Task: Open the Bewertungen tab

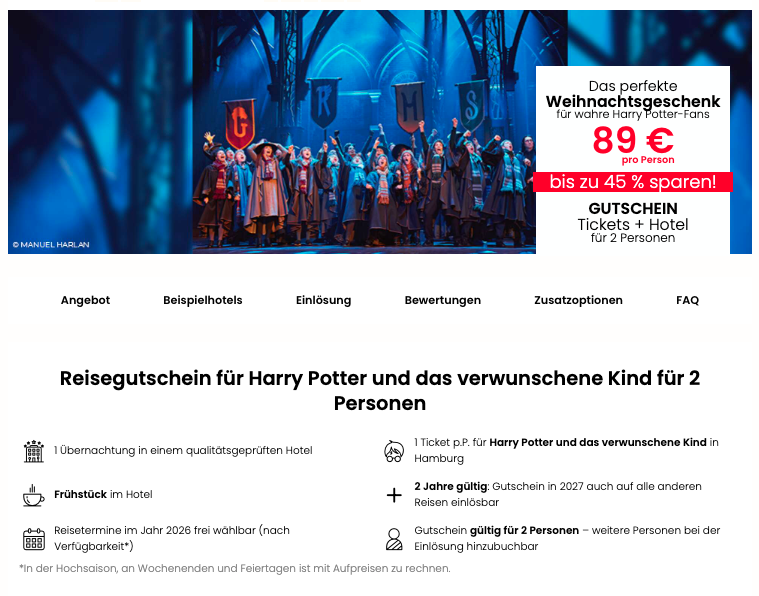Action: [442, 300]
